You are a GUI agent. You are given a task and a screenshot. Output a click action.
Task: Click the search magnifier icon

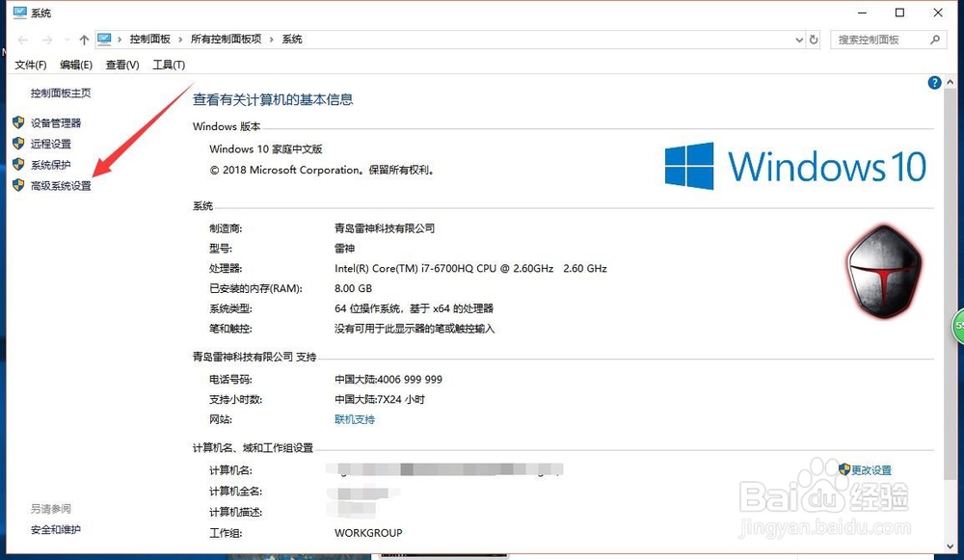click(x=935, y=40)
